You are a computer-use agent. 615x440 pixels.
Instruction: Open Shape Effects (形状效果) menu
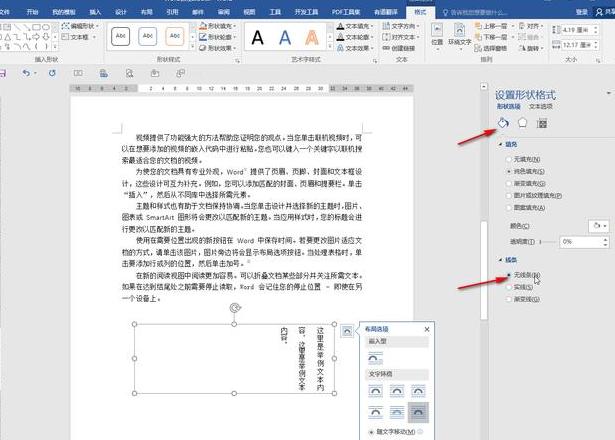click(218, 48)
